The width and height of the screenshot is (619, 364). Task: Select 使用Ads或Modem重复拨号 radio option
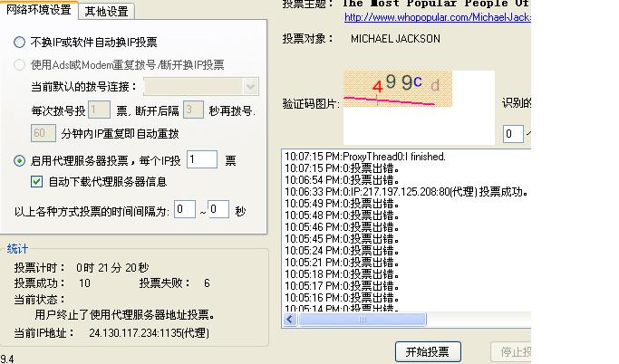(x=20, y=65)
